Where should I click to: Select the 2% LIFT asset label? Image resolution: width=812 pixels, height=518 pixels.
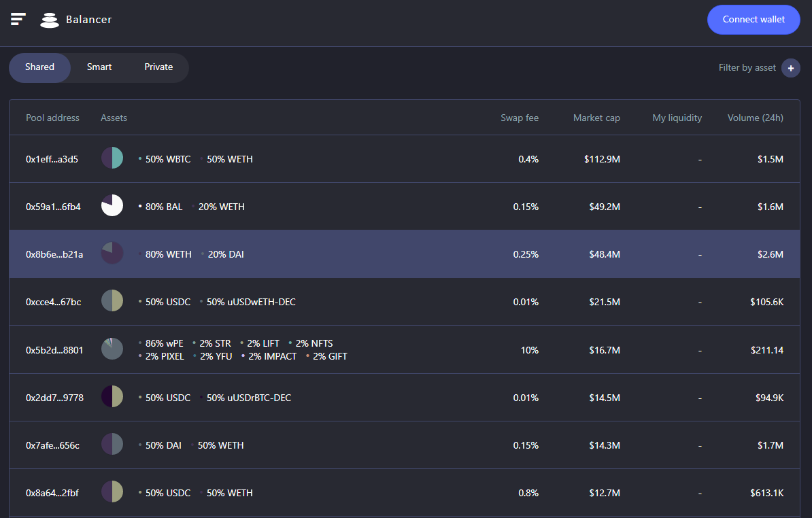(x=263, y=343)
